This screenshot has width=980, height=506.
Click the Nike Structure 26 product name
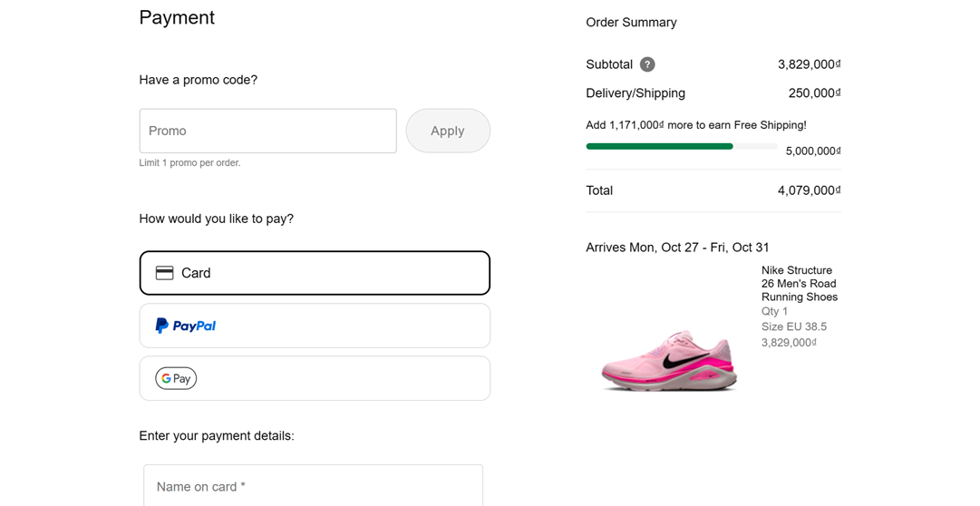point(799,283)
